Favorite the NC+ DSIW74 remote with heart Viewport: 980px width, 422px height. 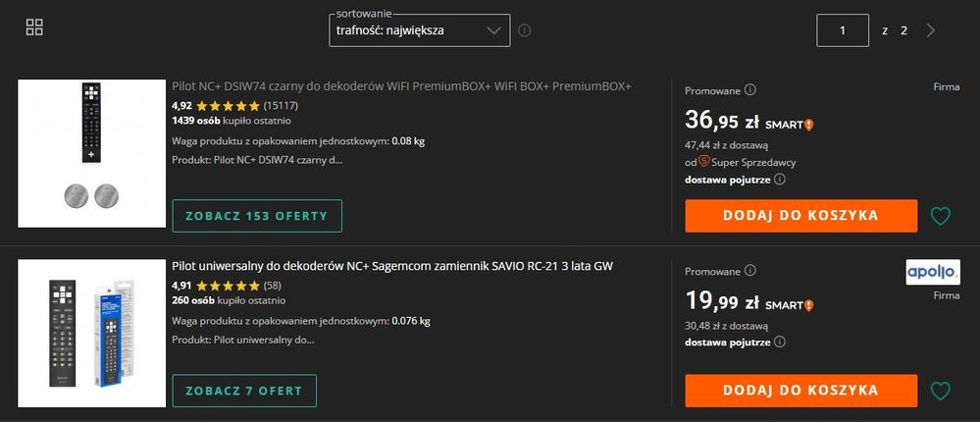coord(941,216)
